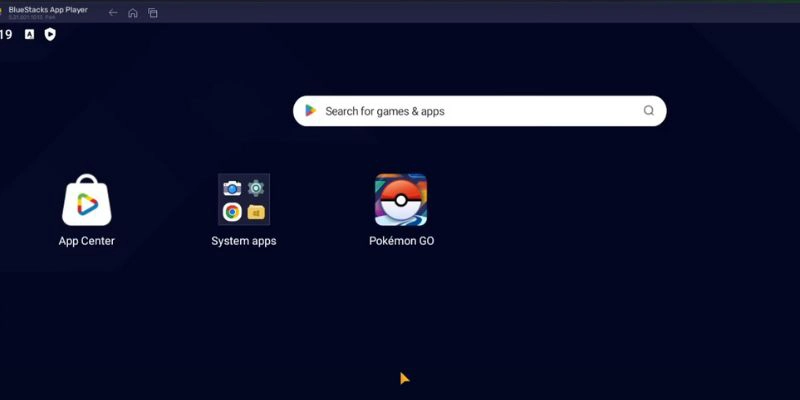800x400 pixels.
Task: Open the System apps folder
Action: (244, 200)
